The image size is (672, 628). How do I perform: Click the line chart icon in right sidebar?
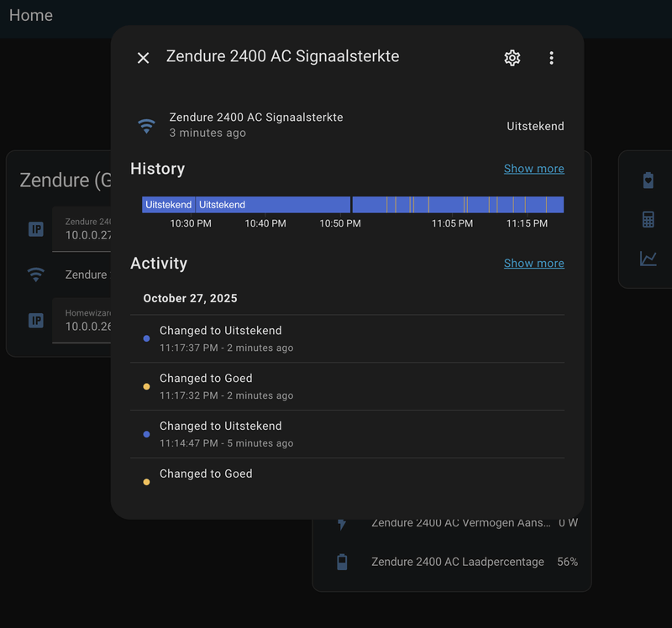pos(648,259)
